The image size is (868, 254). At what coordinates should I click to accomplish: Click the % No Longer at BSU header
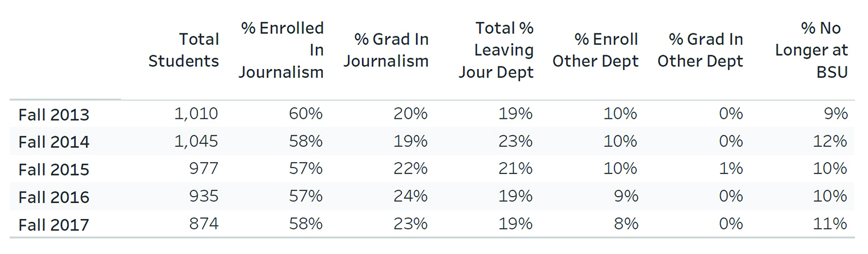812,50
